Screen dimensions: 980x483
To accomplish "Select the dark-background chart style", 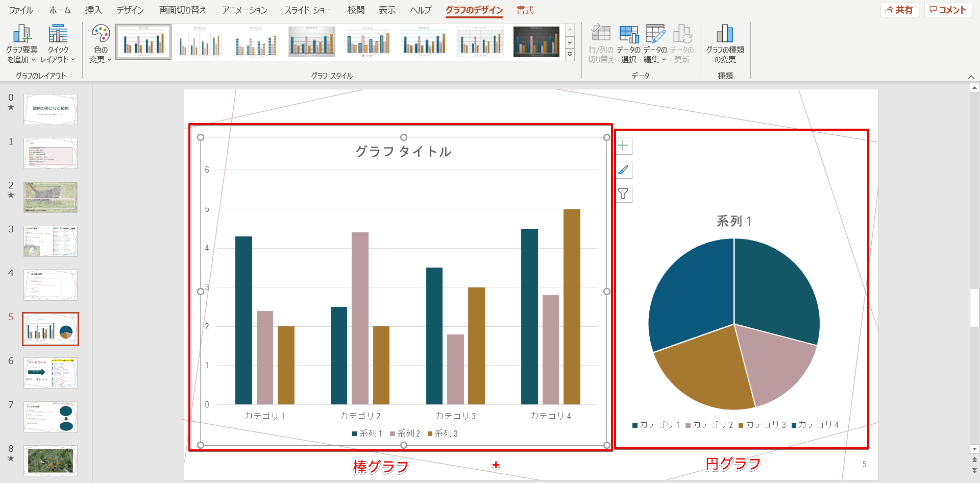I will [x=536, y=42].
